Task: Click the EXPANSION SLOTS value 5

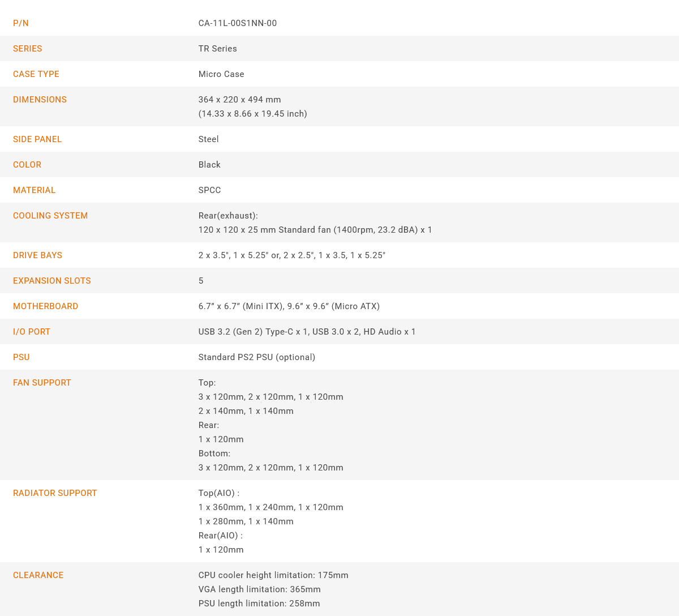Action: coord(201,281)
